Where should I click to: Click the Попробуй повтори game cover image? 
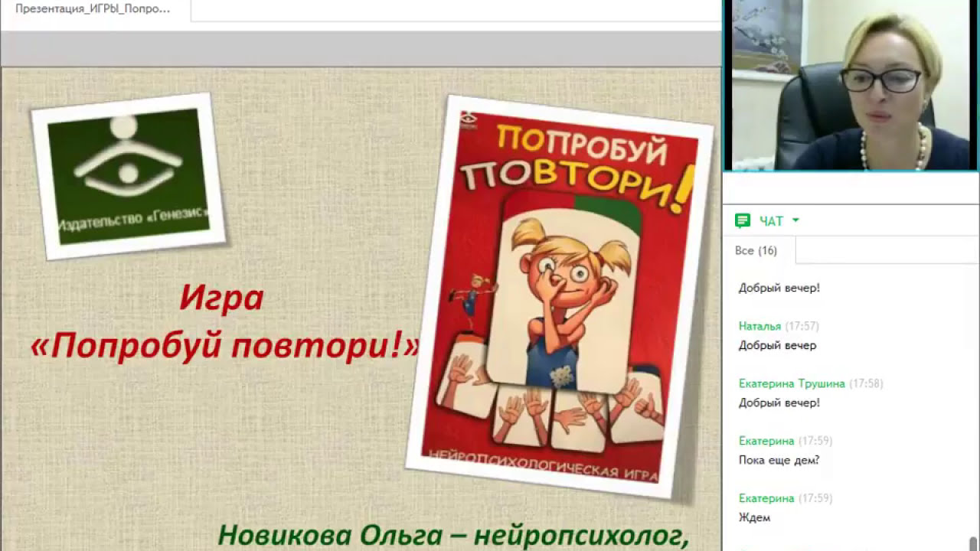tap(560, 295)
